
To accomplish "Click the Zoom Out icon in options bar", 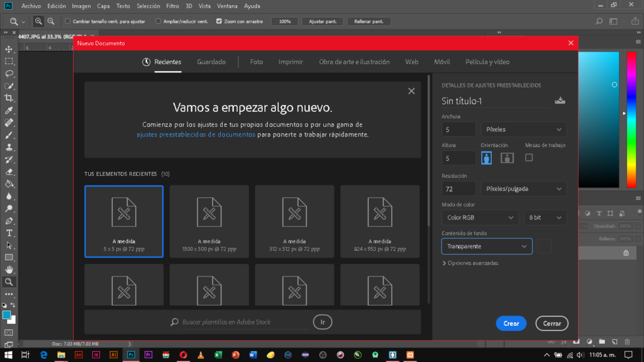I will pos(51,21).
